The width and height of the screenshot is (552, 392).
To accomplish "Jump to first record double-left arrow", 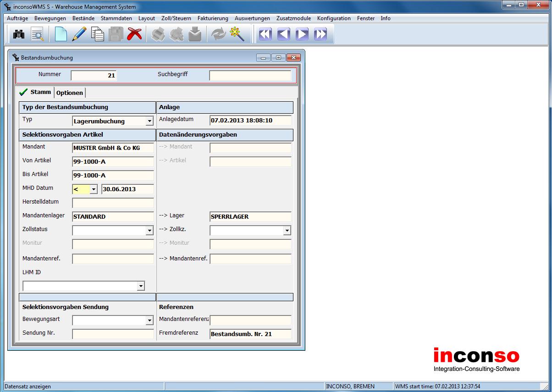I will (265, 34).
